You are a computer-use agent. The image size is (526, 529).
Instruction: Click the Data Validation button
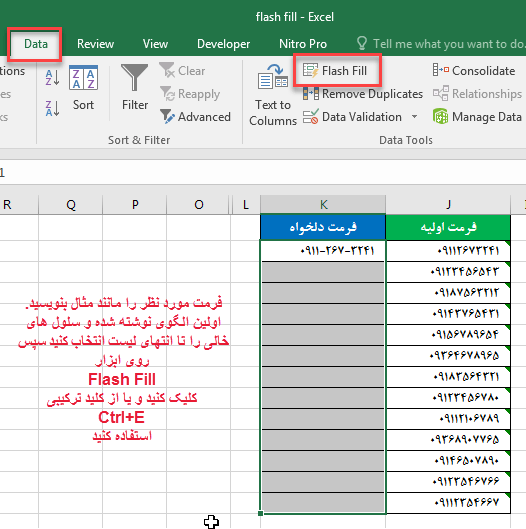(353, 117)
